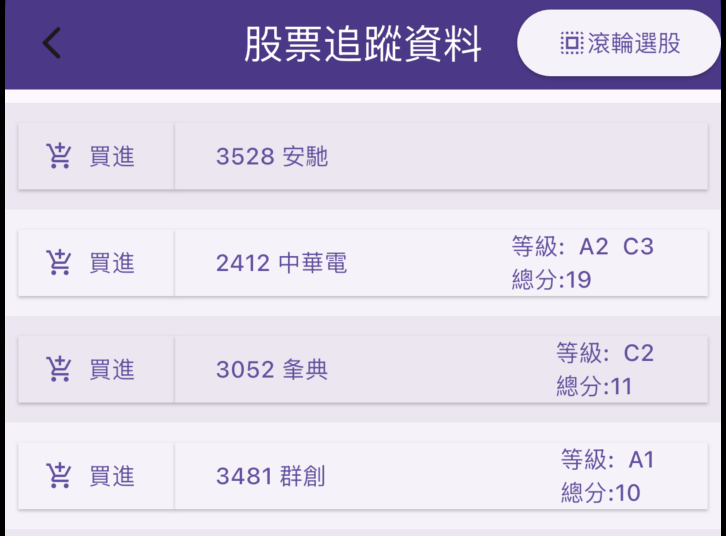The width and height of the screenshot is (726, 536).
Task: Select the 2412 中華電 stock name
Action: (x=281, y=263)
